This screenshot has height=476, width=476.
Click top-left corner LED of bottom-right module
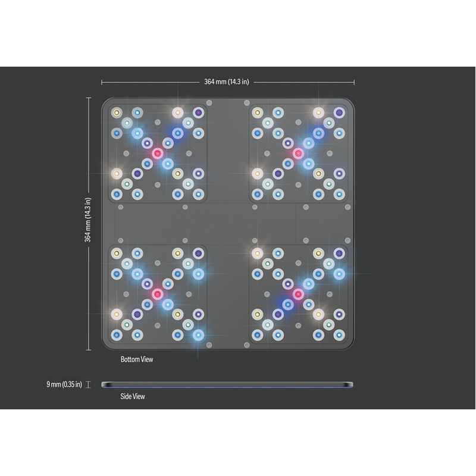[x=258, y=253]
